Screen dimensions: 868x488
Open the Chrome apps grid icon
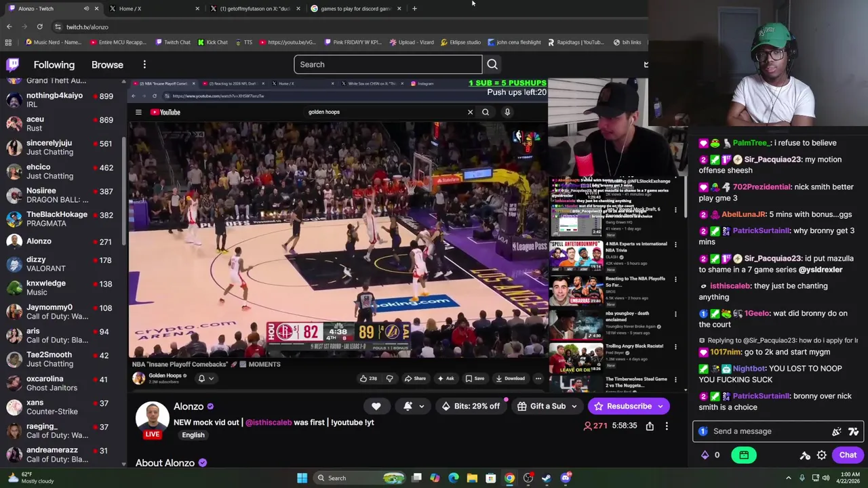(8, 42)
